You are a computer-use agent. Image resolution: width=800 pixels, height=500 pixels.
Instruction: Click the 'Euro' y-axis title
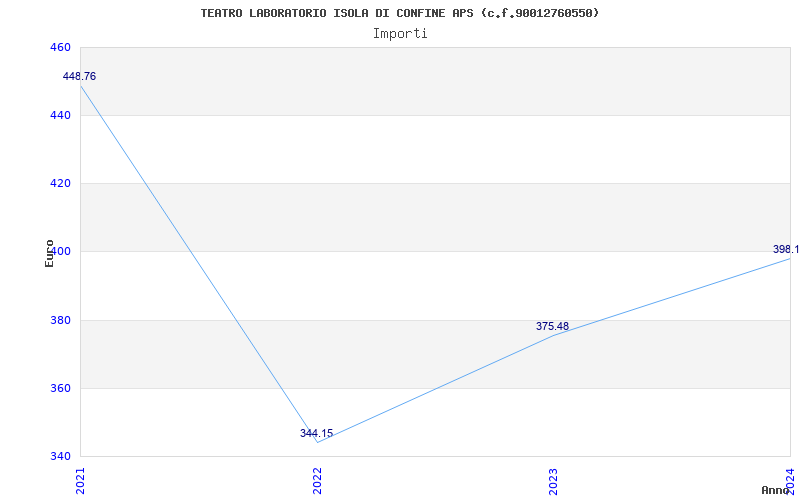(x=49, y=253)
